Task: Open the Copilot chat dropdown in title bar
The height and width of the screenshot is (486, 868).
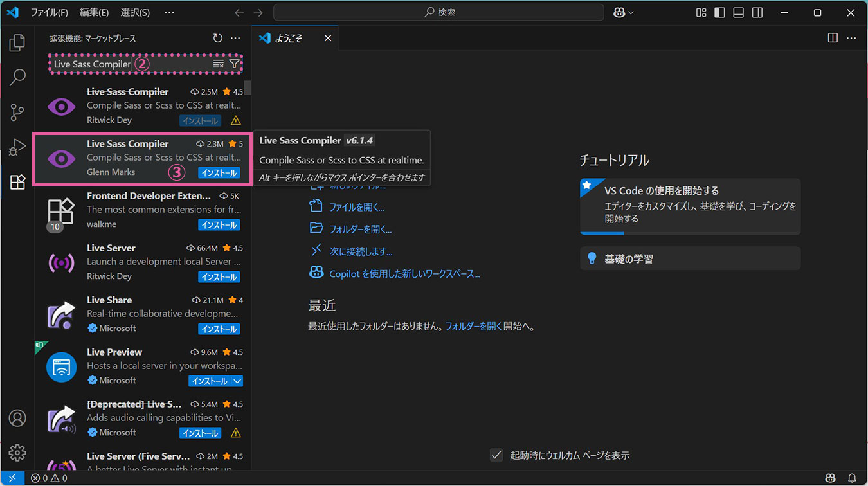Action: tap(624, 12)
